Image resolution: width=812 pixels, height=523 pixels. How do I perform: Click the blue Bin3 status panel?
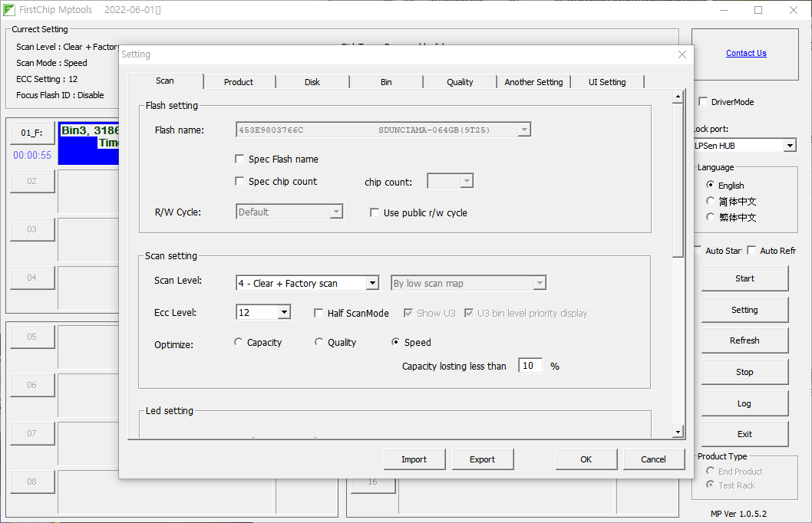(x=88, y=144)
